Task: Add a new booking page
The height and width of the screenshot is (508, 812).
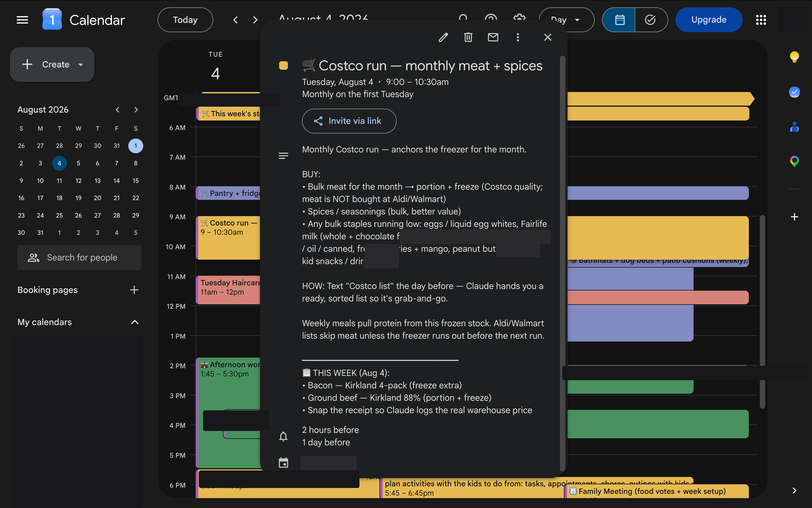Action: point(134,290)
